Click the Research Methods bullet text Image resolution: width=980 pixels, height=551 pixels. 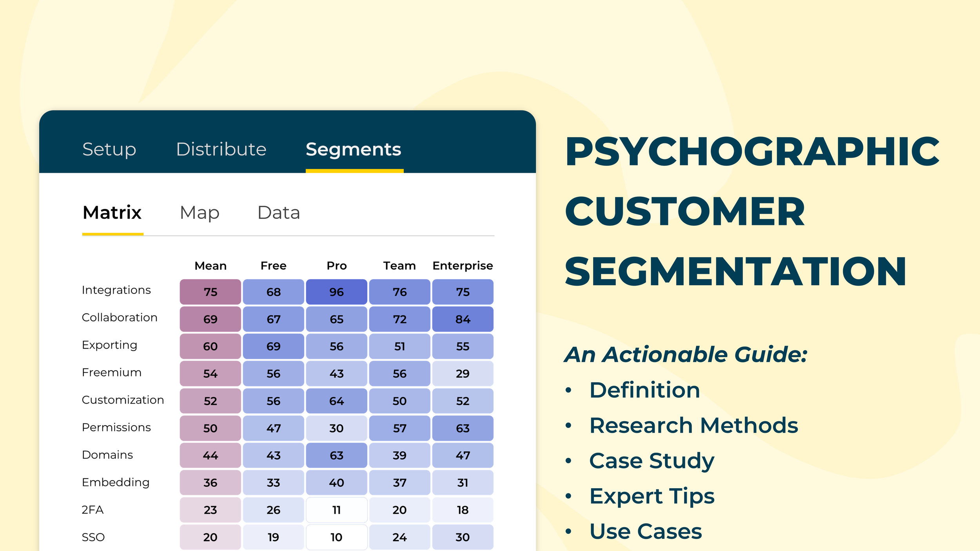point(693,425)
